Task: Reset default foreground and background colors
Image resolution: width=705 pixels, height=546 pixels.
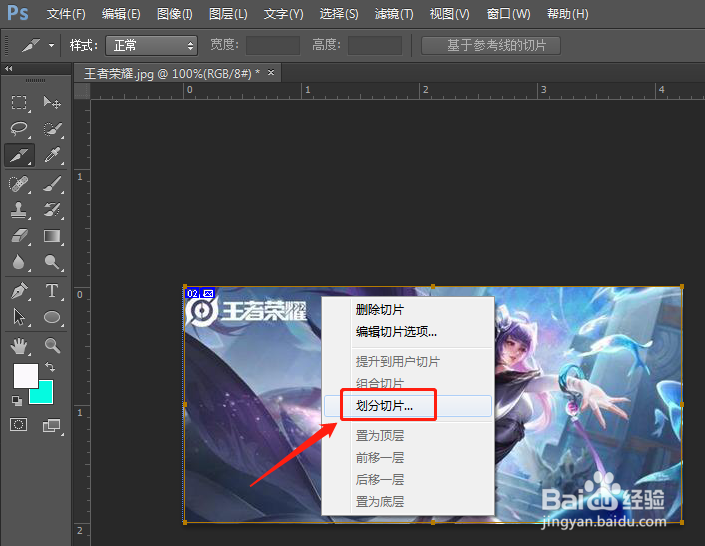Action: pos(17,400)
